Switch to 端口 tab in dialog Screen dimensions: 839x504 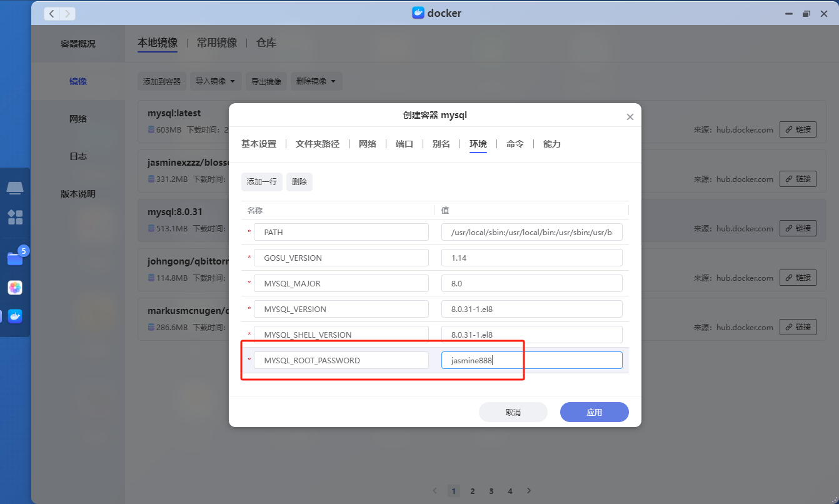coord(404,144)
